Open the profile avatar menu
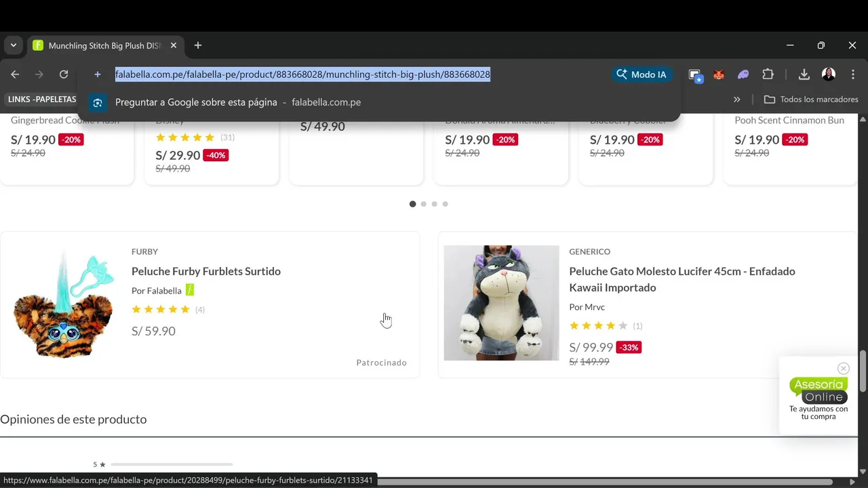The width and height of the screenshot is (868, 488). click(829, 75)
